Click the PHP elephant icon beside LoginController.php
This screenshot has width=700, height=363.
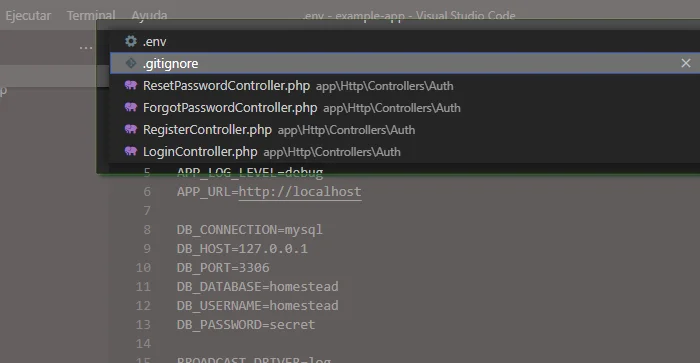coord(131,151)
